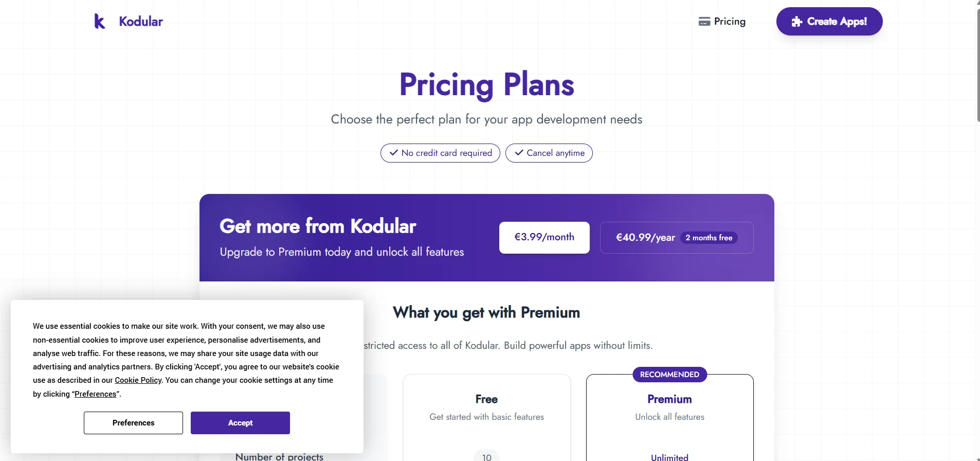Click the checkmark in 'Cancel anytime'
980x461 pixels.
519,153
